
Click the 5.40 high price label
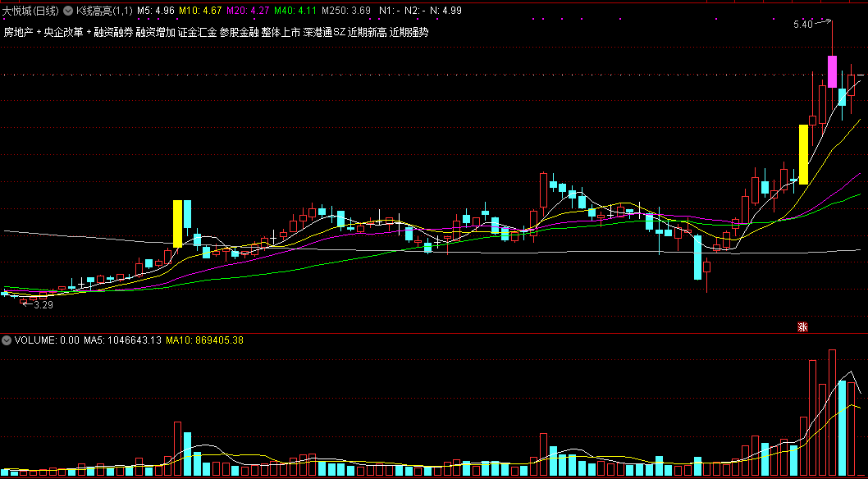802,25
